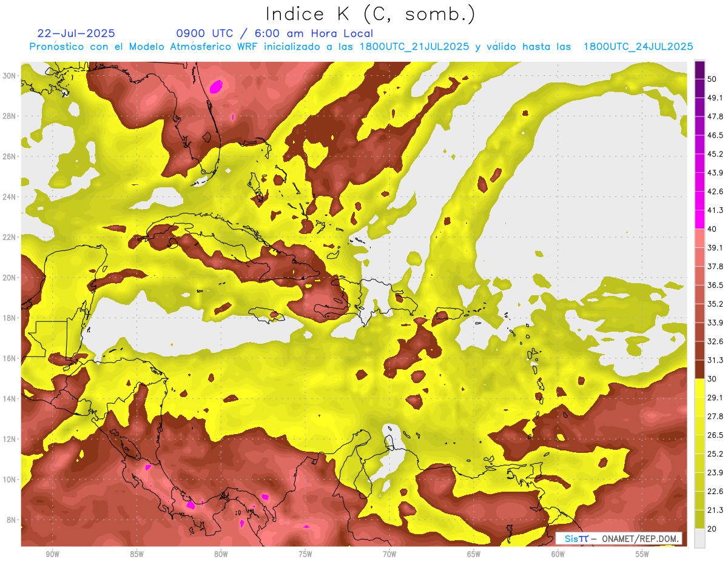Click the '32.6' color bar label
The height and width of the screenshot is (562, 728).
pos(715,341)
